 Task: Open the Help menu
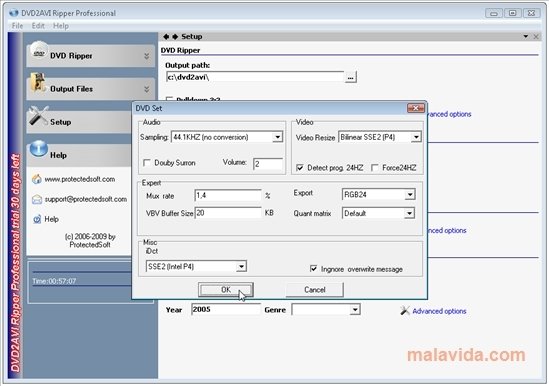tap(61, 26)
